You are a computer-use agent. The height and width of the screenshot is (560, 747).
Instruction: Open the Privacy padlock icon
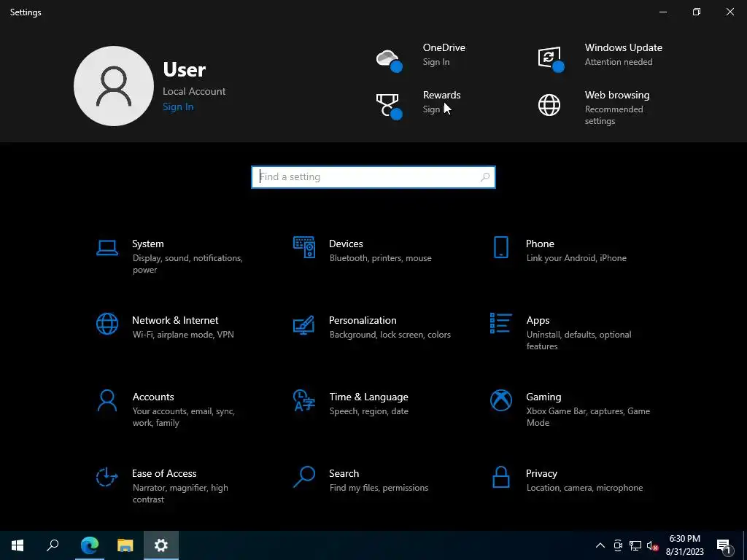500,477
